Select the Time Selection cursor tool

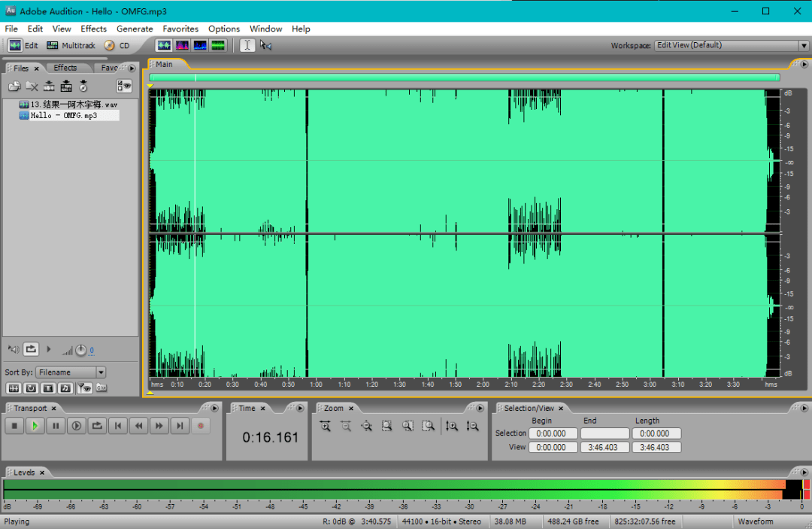(247, 45)
